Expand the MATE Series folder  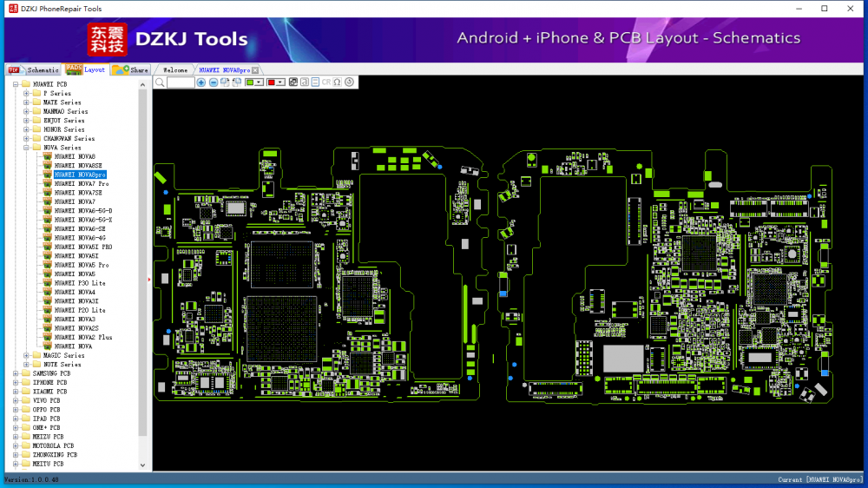click(x=26, y=102)
